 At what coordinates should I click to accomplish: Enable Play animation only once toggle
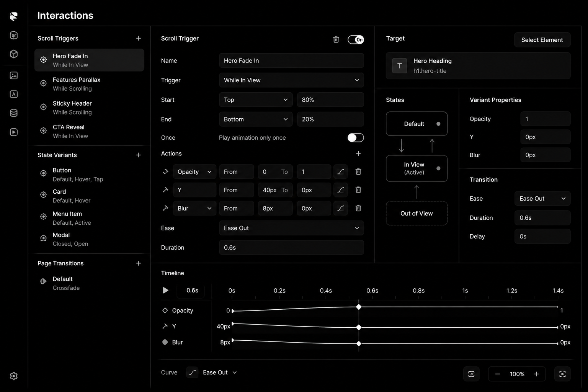pos(356,137)
